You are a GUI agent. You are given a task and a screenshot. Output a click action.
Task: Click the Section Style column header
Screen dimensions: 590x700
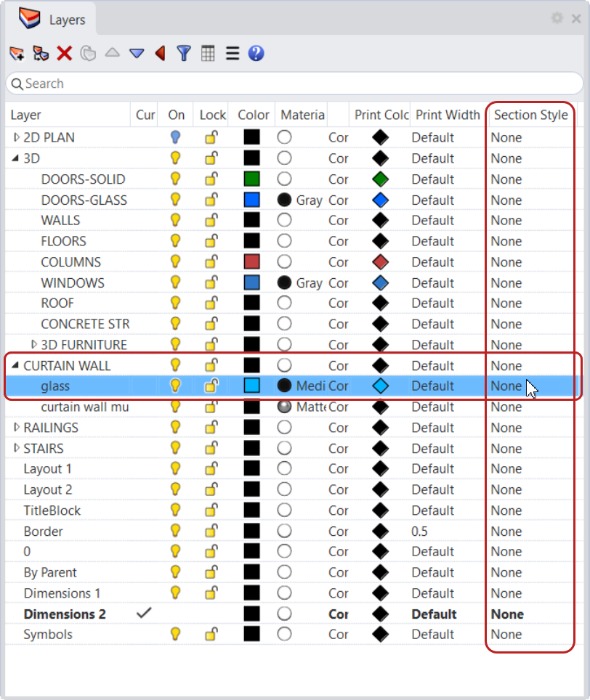click(530, 115)
